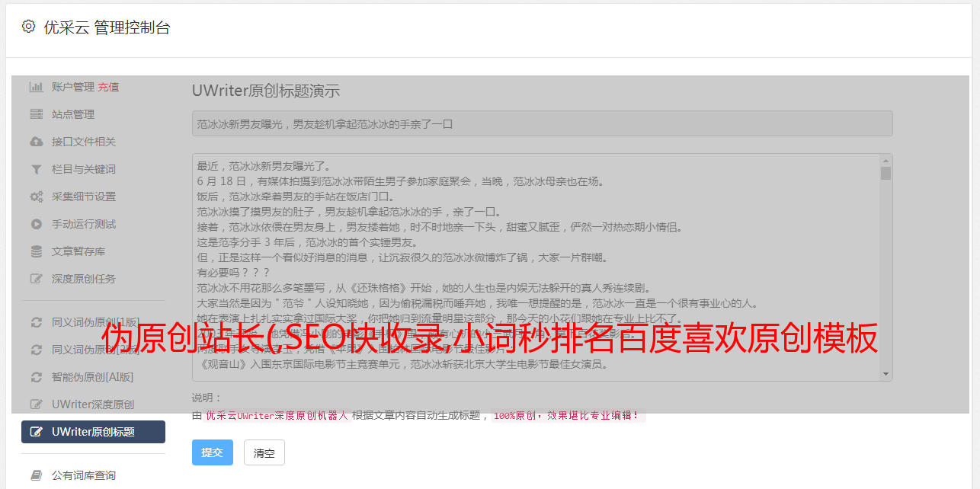980x489 pixels.
Task: Click the cloud upload icon for 接口文件相关
Action: click(x=36, y=142)
